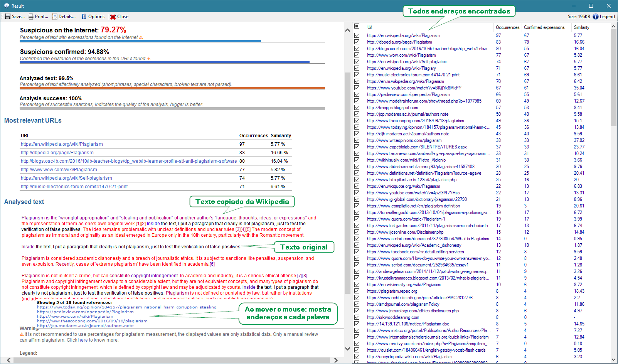Screen dimensions: 618x364
Task: Toggle the select-all checkbox in the URL header
Action: 357,26
